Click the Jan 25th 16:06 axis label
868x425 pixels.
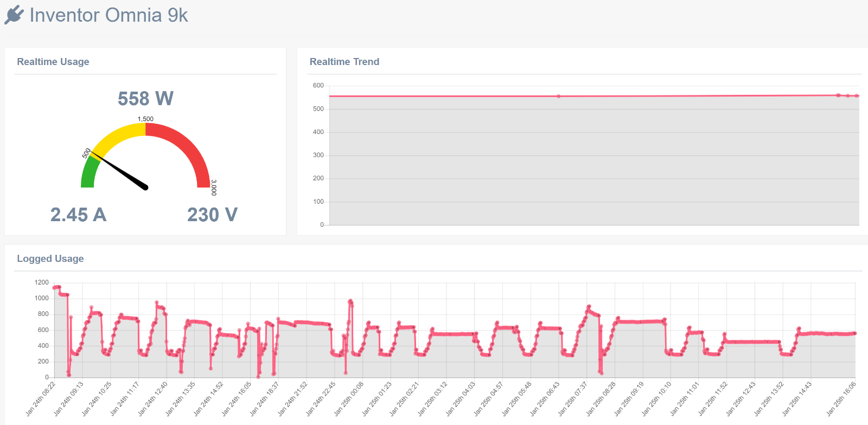[x=841, y=398]
